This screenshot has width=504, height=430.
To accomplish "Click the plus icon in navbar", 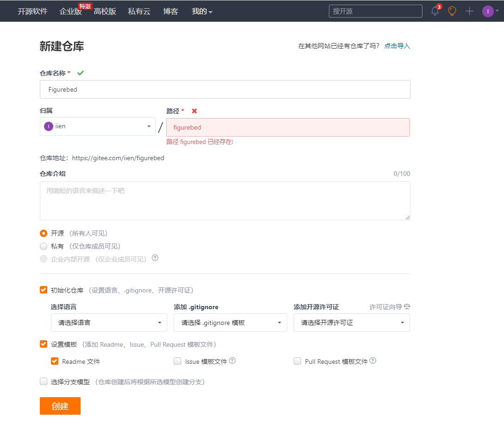I will [469, 11].
